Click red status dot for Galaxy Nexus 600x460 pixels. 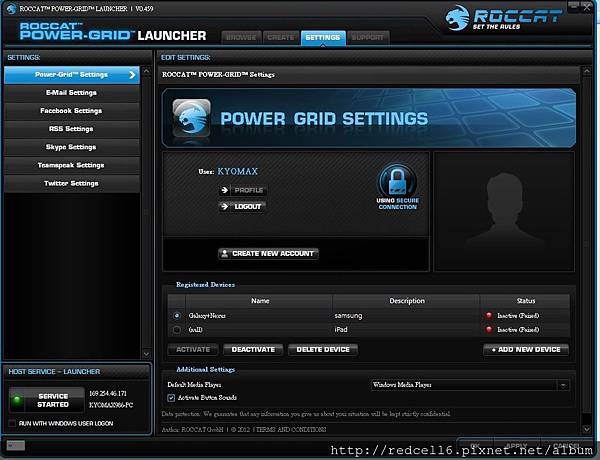point(489,316)
